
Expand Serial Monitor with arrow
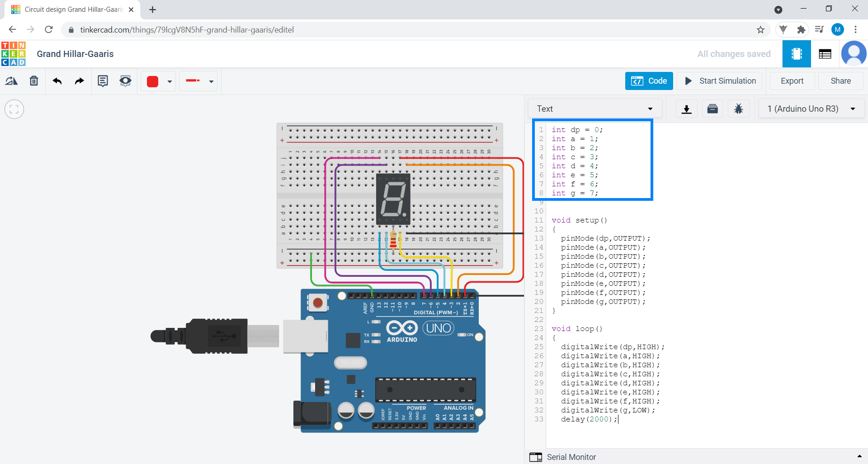859,456
